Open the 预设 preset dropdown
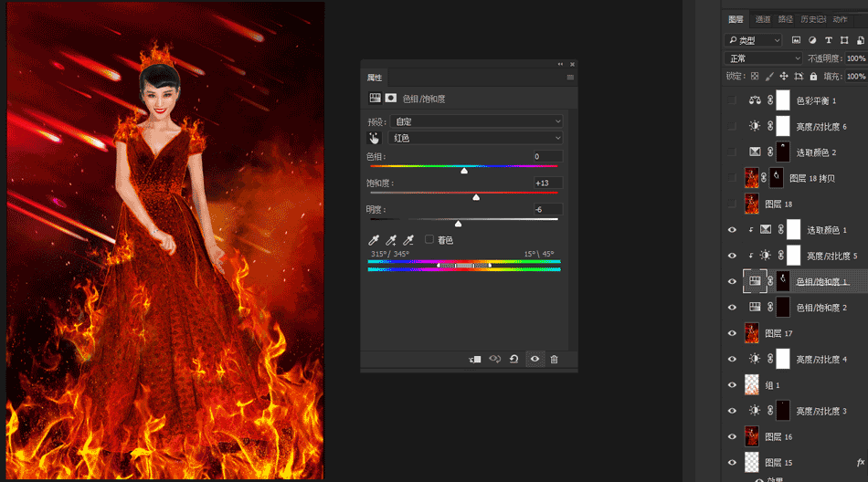 tap(477, 121)
